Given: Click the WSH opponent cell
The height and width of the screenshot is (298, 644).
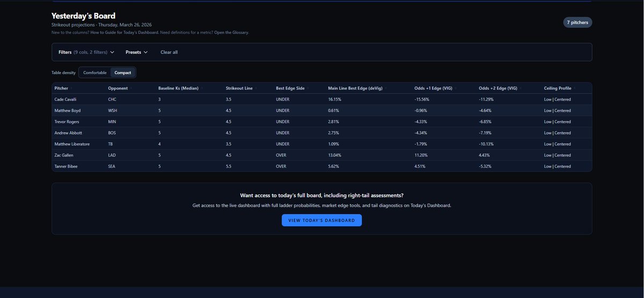Looking at the screenshot, I should tap(113, 111).
